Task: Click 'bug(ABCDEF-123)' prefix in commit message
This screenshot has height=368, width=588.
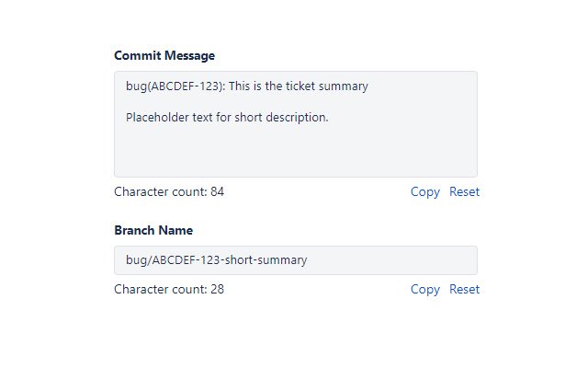Action: [175, 86]
